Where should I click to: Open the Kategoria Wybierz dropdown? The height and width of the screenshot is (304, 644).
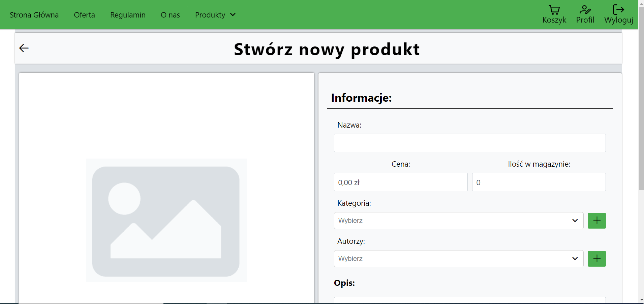[x=458, y=221]
